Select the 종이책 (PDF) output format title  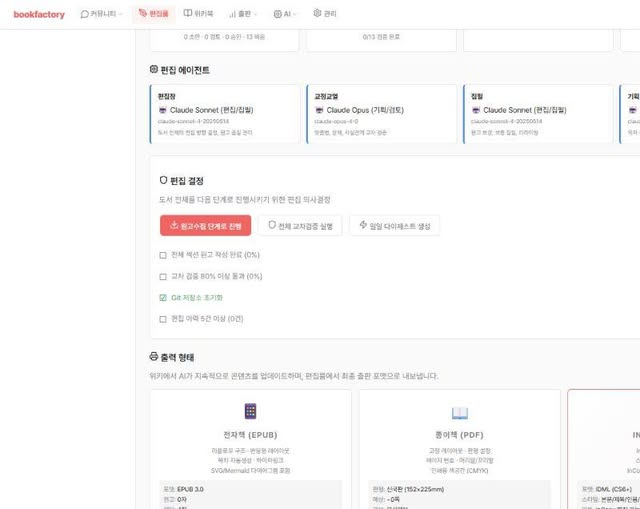pyautogui.click(x=460, y=435)
